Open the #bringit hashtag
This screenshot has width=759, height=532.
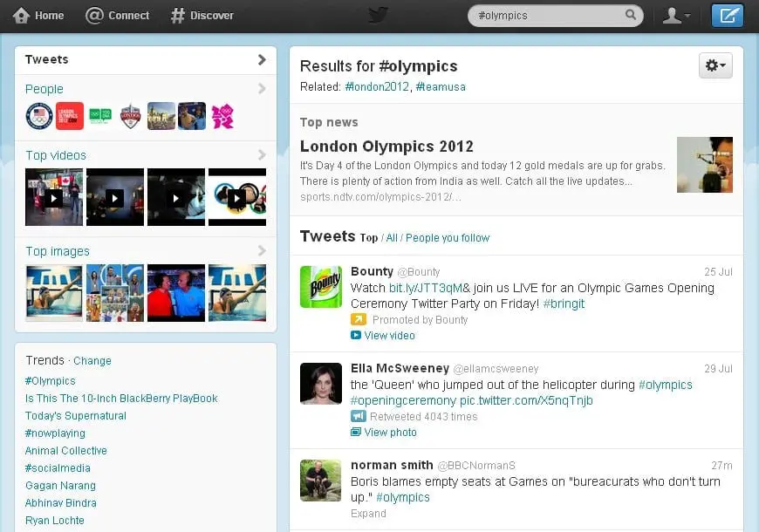[564, 304]
